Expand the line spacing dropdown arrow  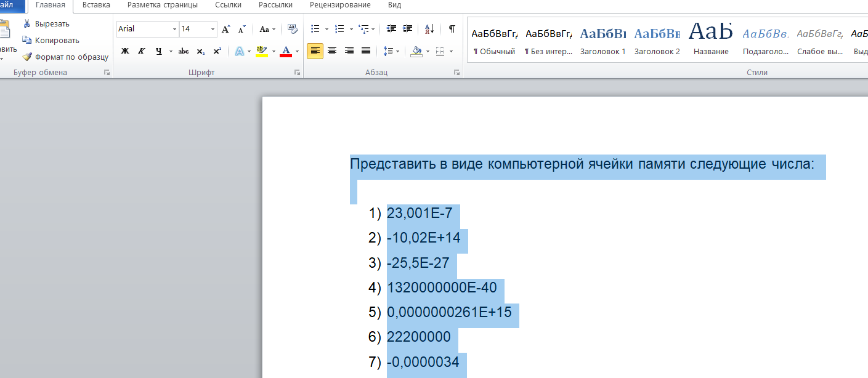tap(397, 51)
